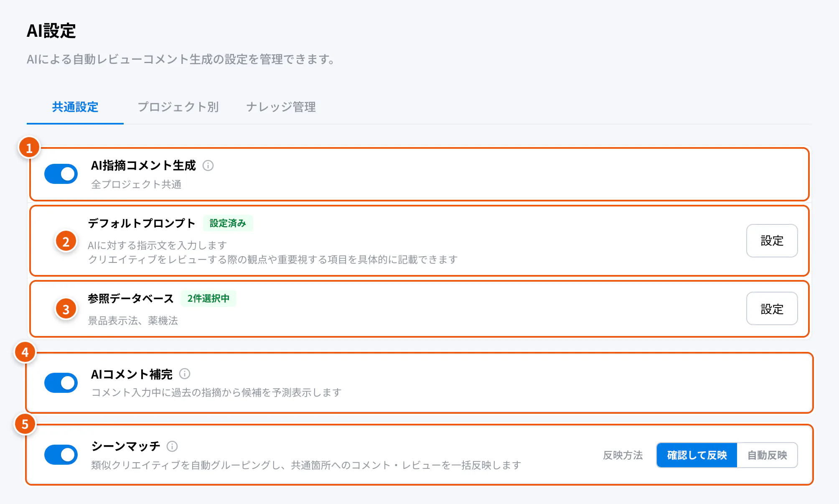Click the 2件選択中 badge
Screen dimensions: 839x504
tap(208, 298)
